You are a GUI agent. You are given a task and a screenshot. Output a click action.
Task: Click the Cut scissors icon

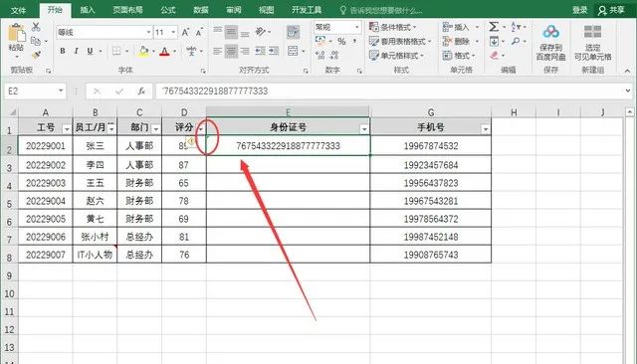click(36, 27)
